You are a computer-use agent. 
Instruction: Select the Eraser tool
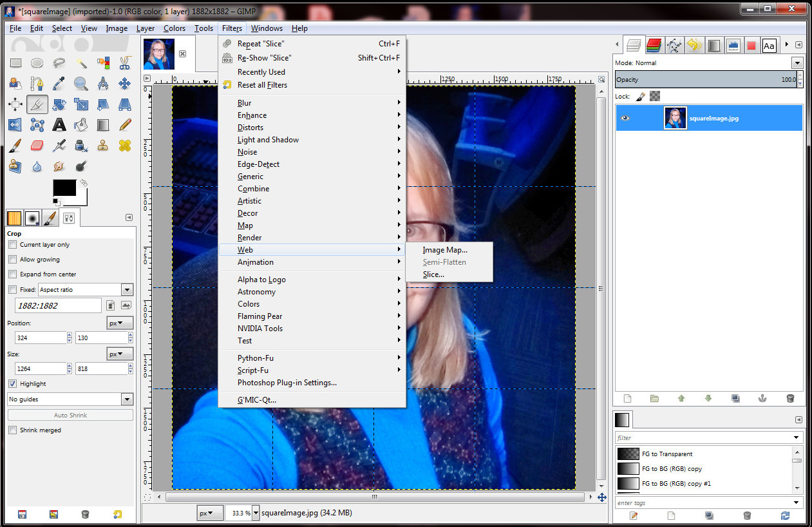coord(37,146)
